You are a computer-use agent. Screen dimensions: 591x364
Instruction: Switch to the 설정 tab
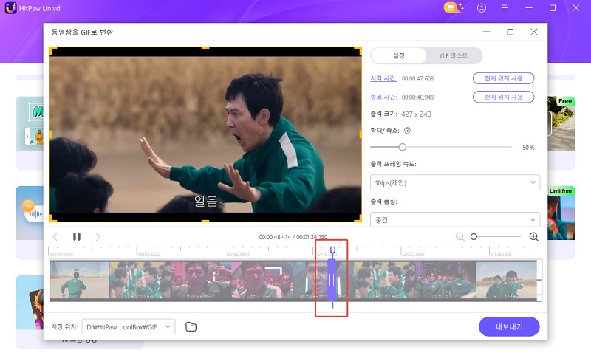click(x=398, y=55)
